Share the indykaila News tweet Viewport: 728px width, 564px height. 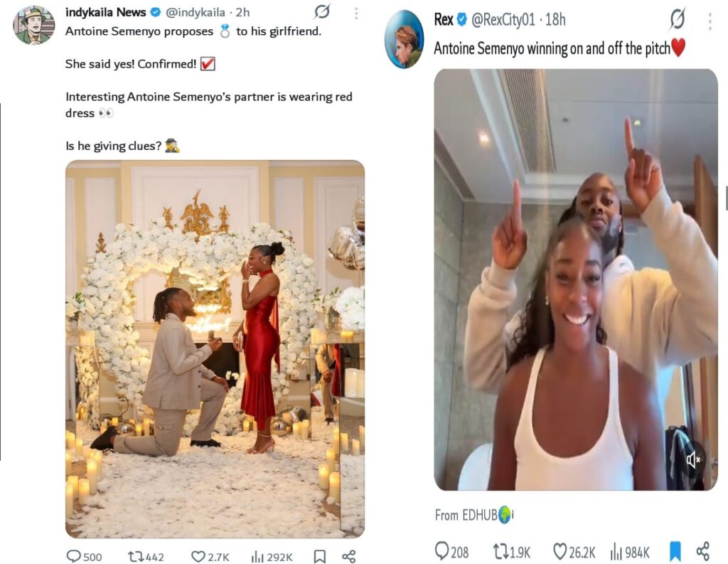(348, 556)
